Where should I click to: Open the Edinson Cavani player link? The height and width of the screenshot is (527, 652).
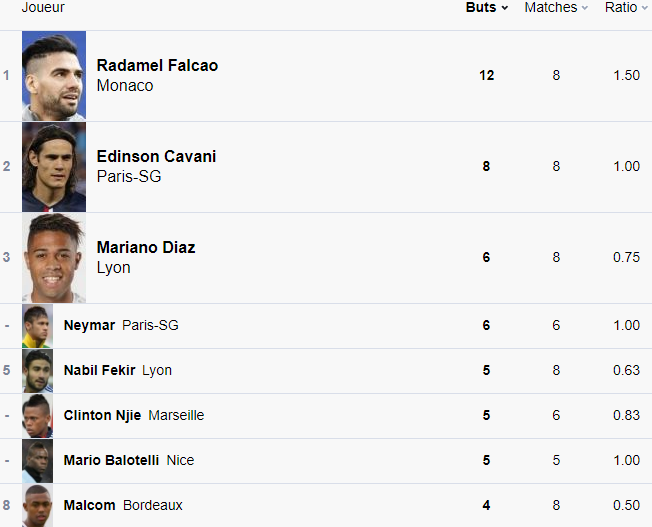[156, 156]
